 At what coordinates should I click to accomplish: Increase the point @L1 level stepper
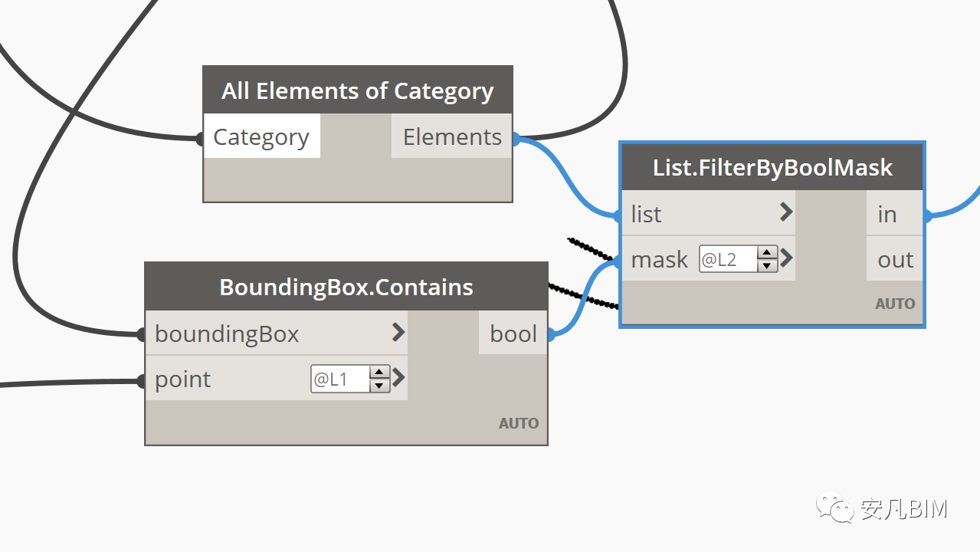click(379, 373)
